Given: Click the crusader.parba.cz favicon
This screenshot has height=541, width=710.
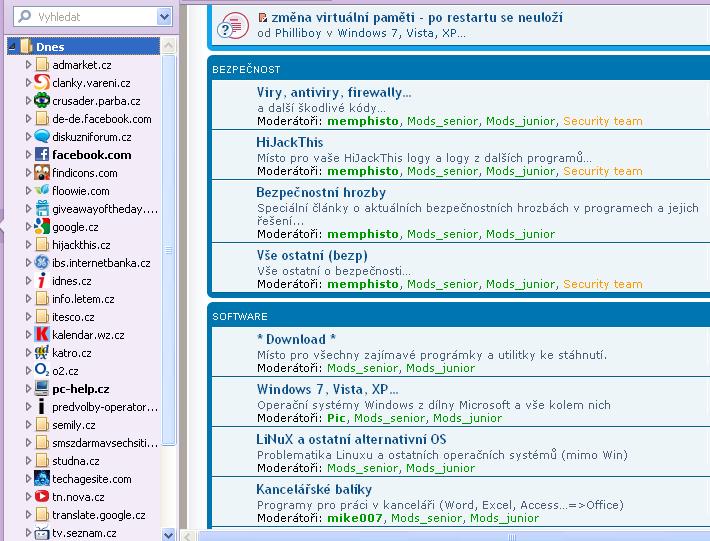Looking at the screenshot, I should (42, 101).
